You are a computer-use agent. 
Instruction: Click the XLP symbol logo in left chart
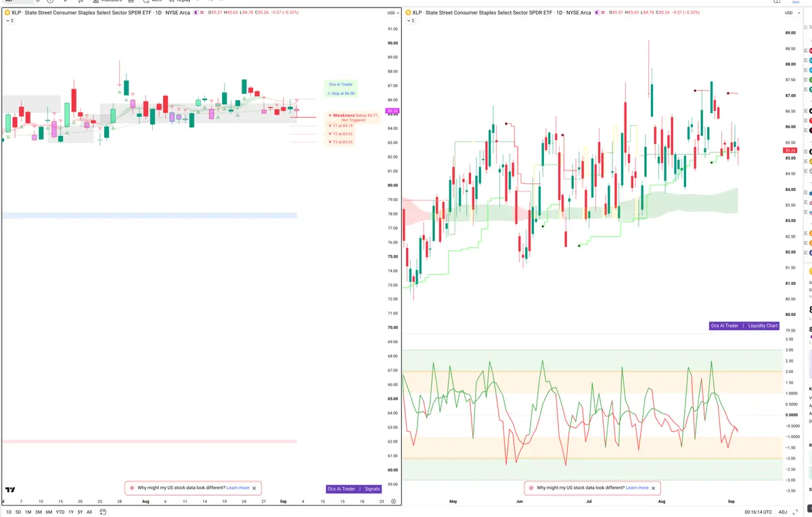(x=7, y=13)
